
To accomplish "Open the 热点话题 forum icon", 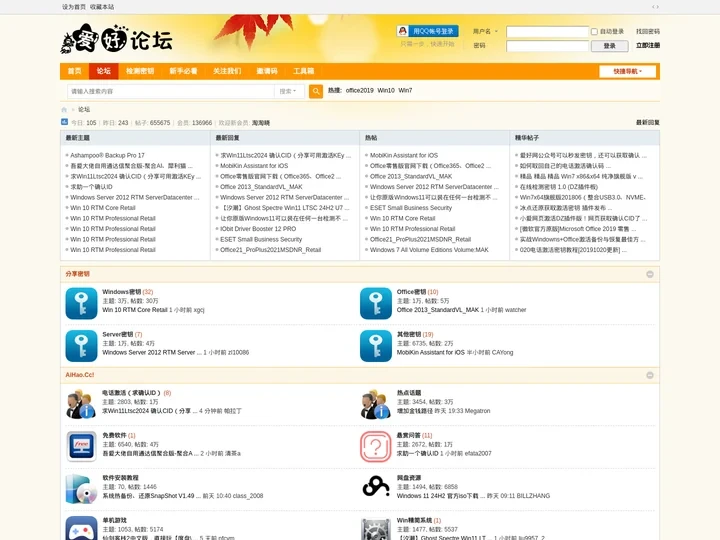I will tap(376, 404).
